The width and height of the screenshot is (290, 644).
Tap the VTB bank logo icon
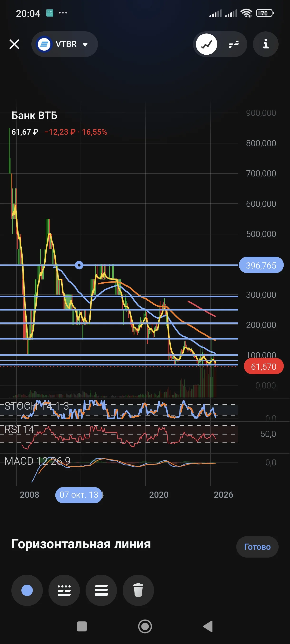click(44, 44)
